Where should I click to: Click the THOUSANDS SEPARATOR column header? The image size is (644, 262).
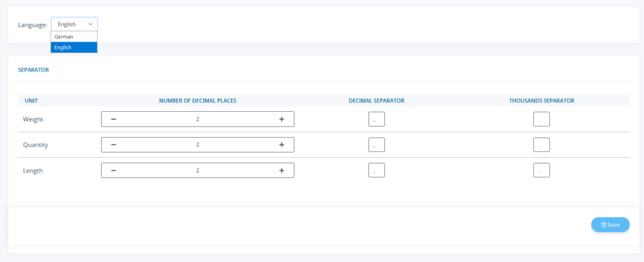[x=541, y=101]
